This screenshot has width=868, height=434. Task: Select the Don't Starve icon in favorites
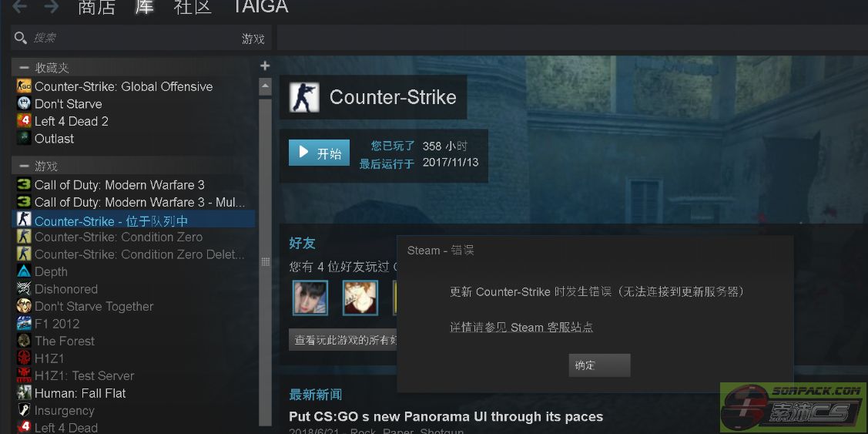tap(24, 103)
